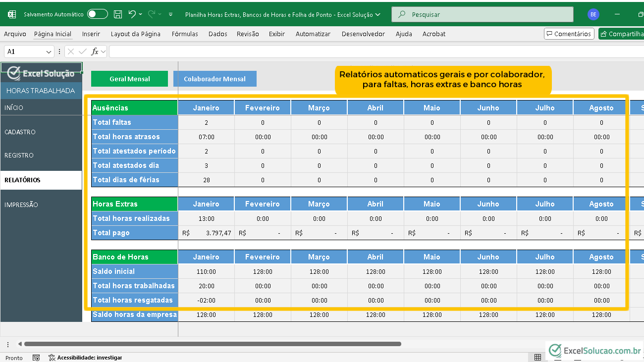Image resolution: width=644 pixels, height=362 pixels.
Task: Click the Geral Mensal green button
Action: [129, 79]
